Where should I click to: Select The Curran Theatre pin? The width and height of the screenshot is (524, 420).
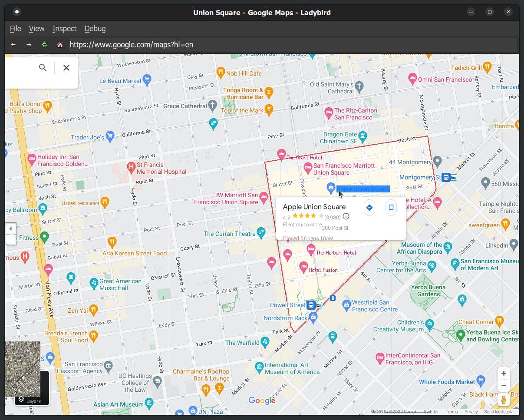[261, 233]
